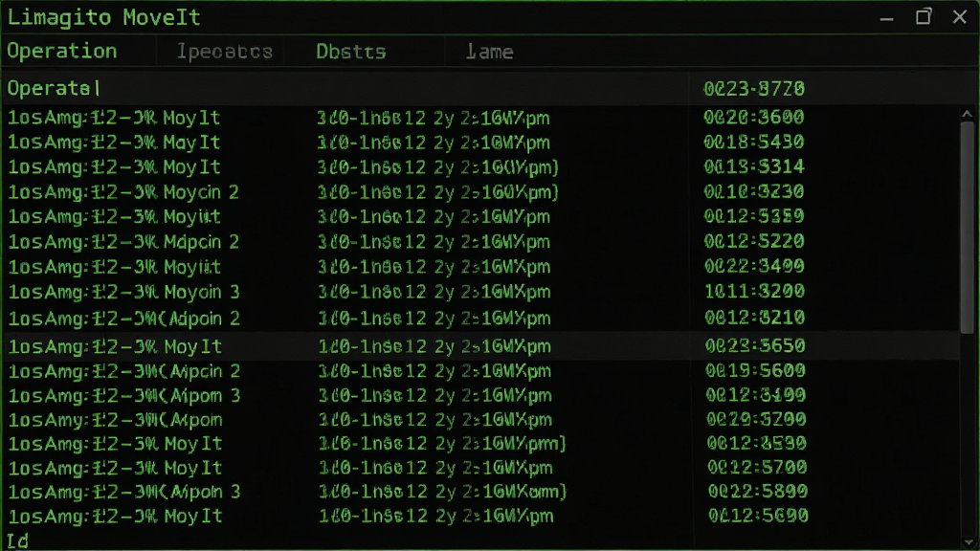Select the Mdpcin 2 row name
980x551 pixels.
point(201,242)
